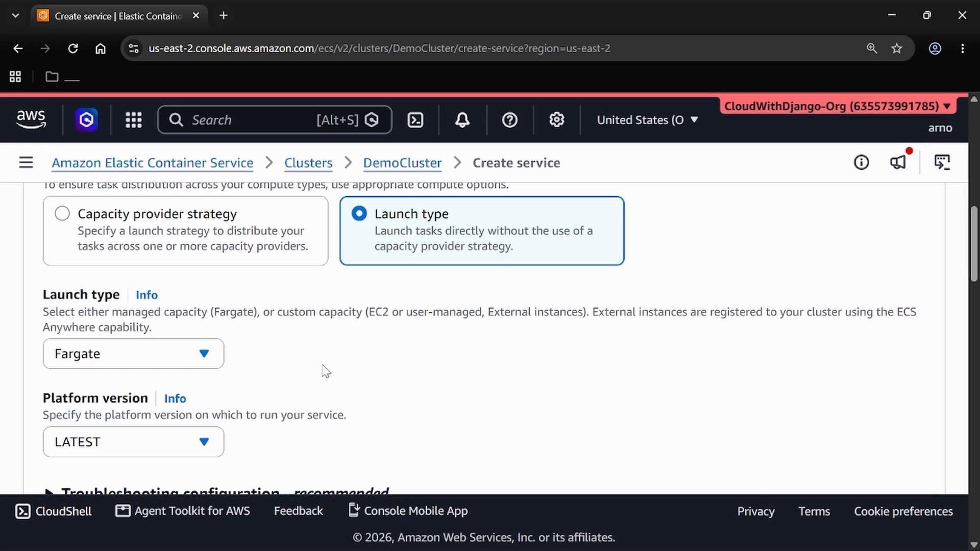This screenshot has height=551, width=980.
Task: Open the console tutorial screen icon
Action: tap(942, 163)
